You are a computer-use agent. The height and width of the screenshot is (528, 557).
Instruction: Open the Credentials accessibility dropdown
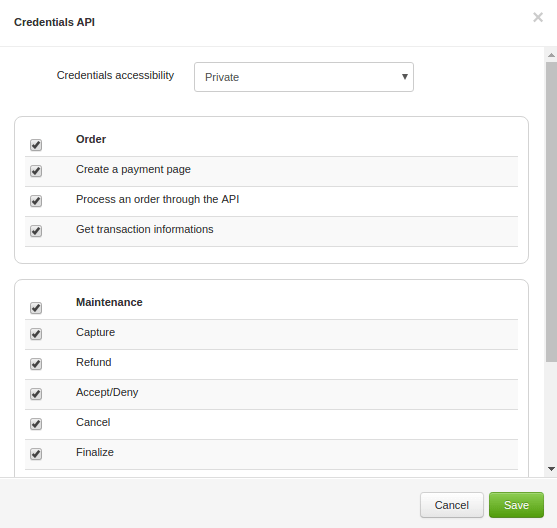pyautogui.click(x=304, y=77)
